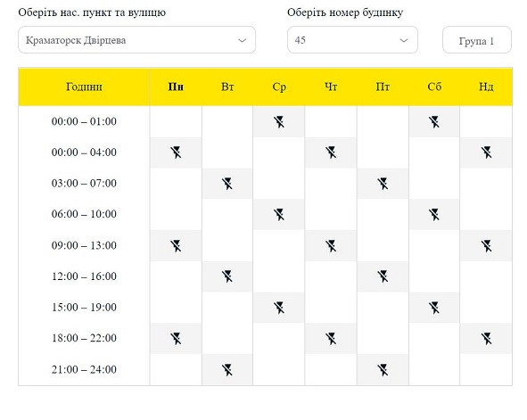Select the Пн column header
The image size is (527, 420).
pos(176,86)
